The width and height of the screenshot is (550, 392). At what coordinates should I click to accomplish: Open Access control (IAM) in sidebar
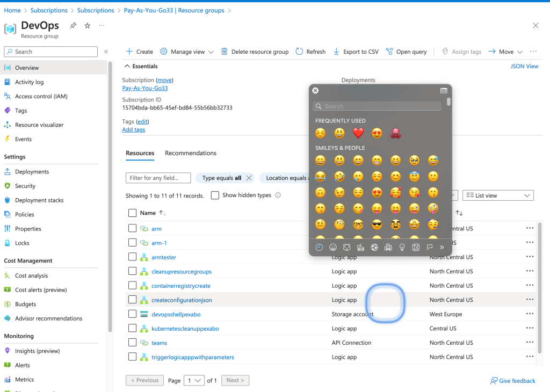pos(41,96)
